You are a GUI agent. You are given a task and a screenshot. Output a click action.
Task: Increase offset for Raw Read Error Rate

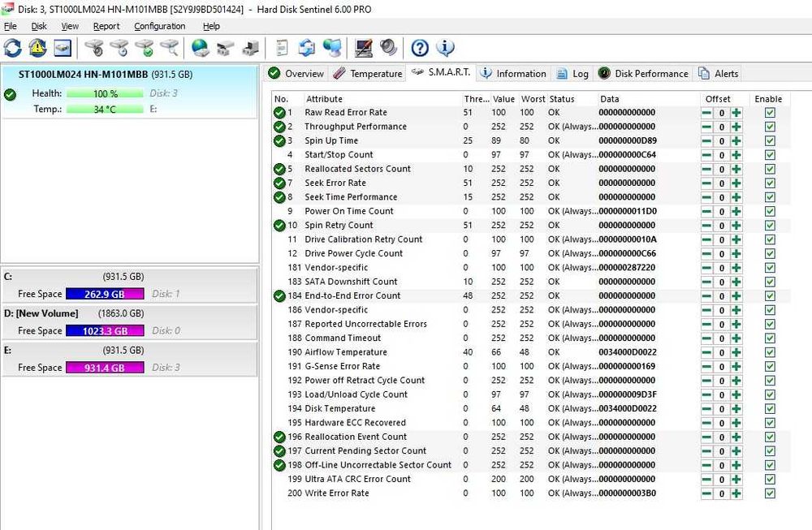pyautogui.click(x=736, y=113)
